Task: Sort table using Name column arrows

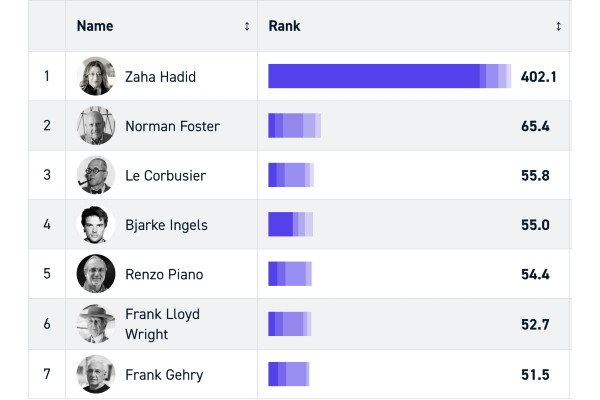Action: (247, 26)
